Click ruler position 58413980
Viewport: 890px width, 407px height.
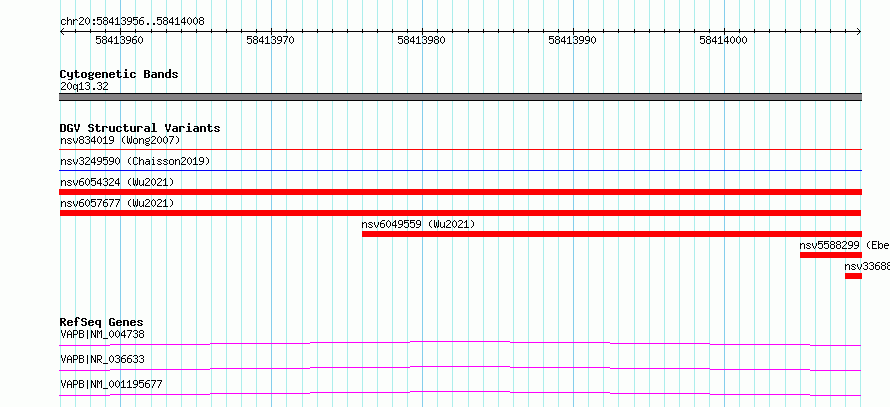[x=421, y=40]
